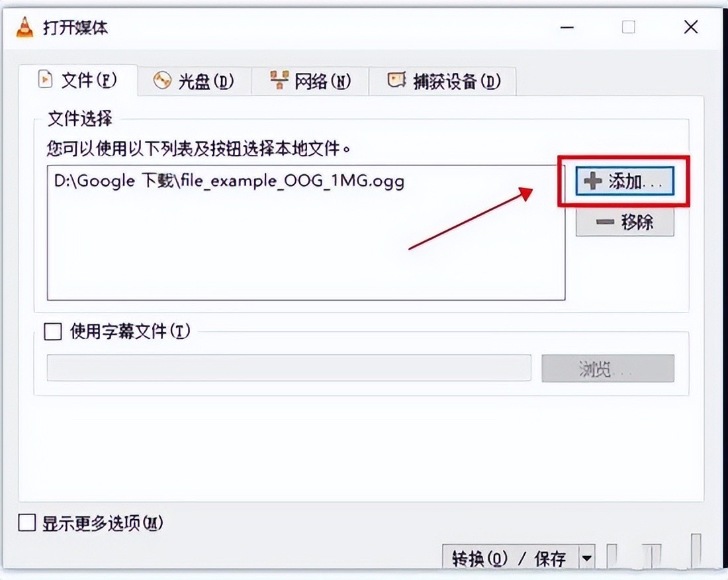Click the network icon on 网络 tab

[279, 80]
